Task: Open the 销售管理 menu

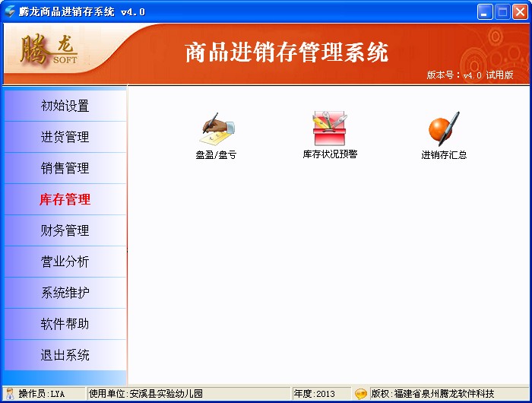Action: pyautogui.click(x=65, y=168)
